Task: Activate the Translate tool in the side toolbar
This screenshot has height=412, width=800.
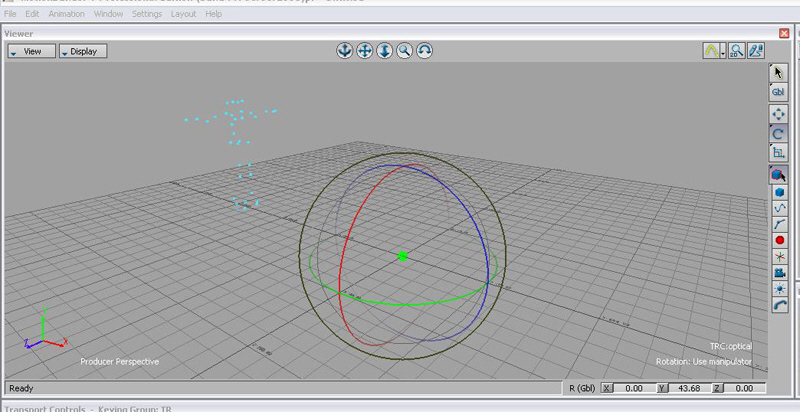Action: click(779, 114)
